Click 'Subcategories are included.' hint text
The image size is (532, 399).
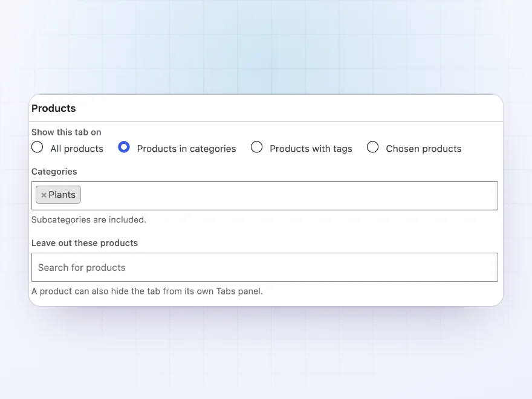click(x=89, y=219)
